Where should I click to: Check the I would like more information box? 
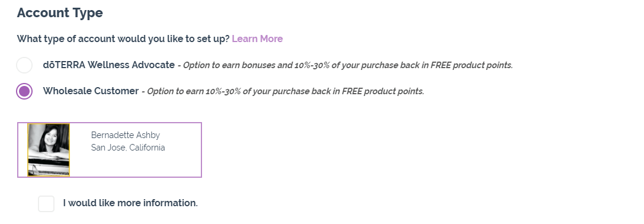pyautogui.click(x=46, y=203)
